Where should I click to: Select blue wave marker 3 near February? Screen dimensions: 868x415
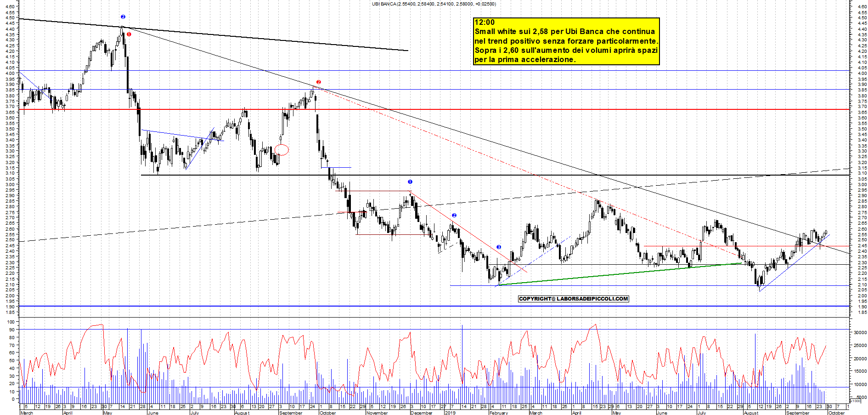click(x=499, y=247)
